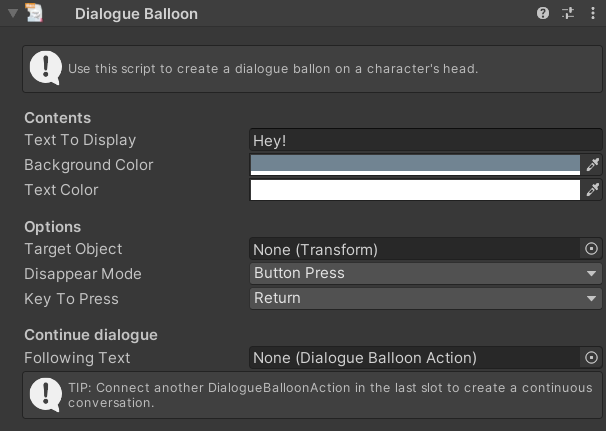This screenshot has width=606, height=431.
Task: Open the Target Object picker circle
Action: coord(591,249)
